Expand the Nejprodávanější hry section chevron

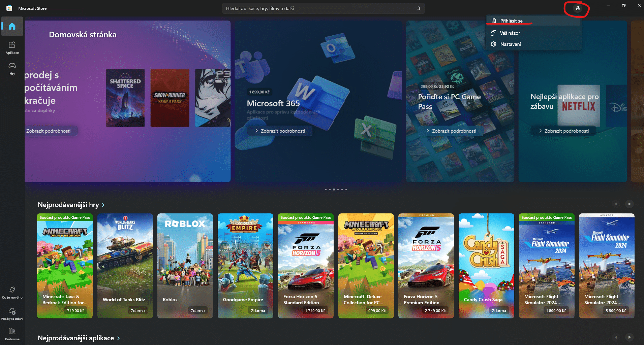(103, 205)
